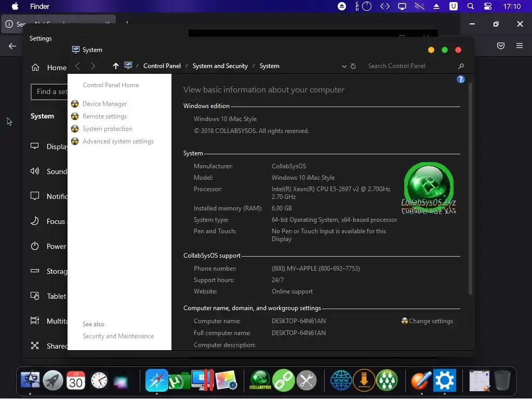Screen dimensions: 532x399
Task: Open Focus assist in the Settings sidebar
Action: [x=49, y=221]
